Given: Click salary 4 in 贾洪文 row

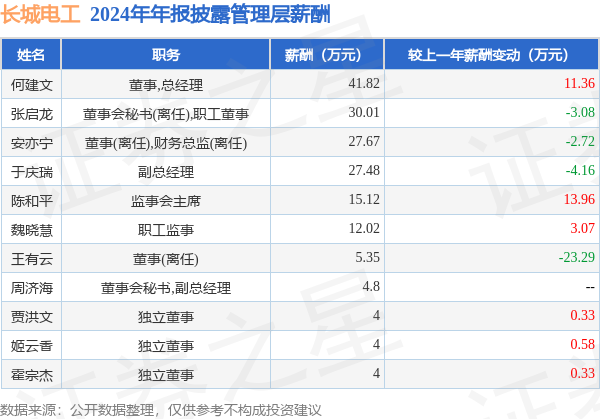Looking at the screenshot, I should [x=377, y=316].
